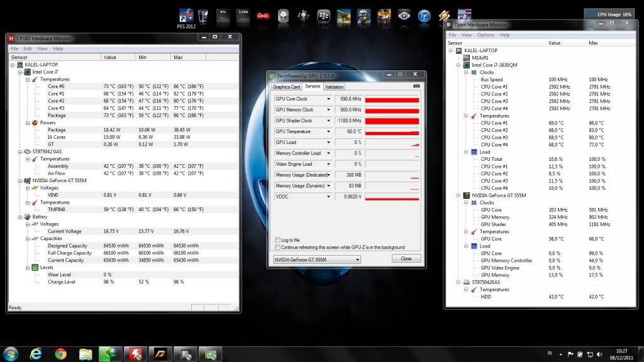
Task: Collapse ST9750420AS node in Open Hardware Monitor
Action: click(458, 282)
